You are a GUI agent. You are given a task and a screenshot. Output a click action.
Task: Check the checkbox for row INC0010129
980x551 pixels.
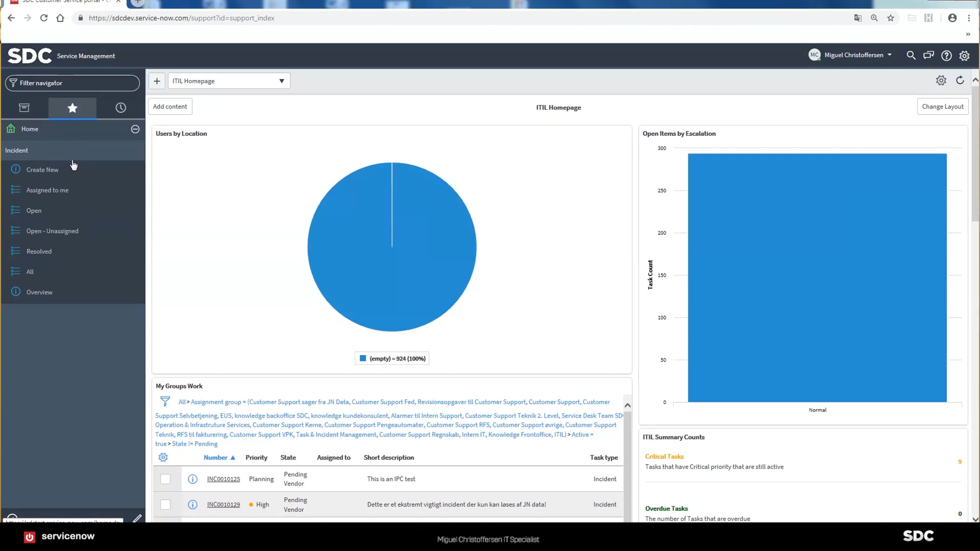click(165, 504)
